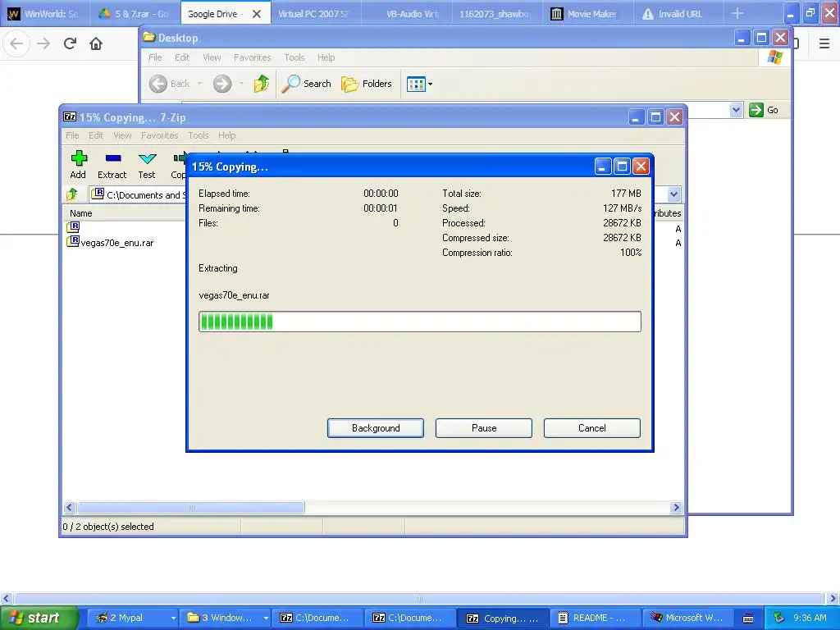Click the 9:36 AM system clock
Image resolution: width=840 pixels, height=630 pixels.
coord(810,618)
